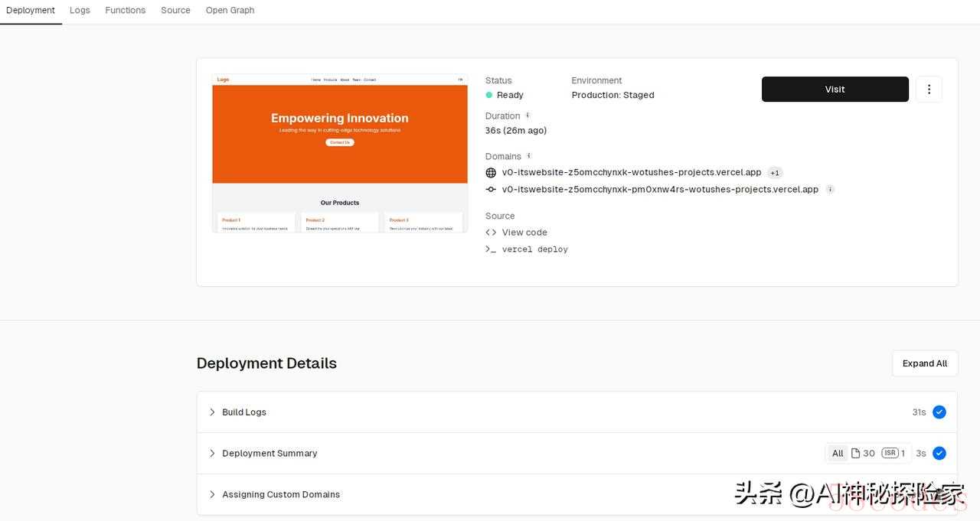Open the three-dot more options menu
Image resolution: width=980 pixels, height=521 pixels.
929,90
